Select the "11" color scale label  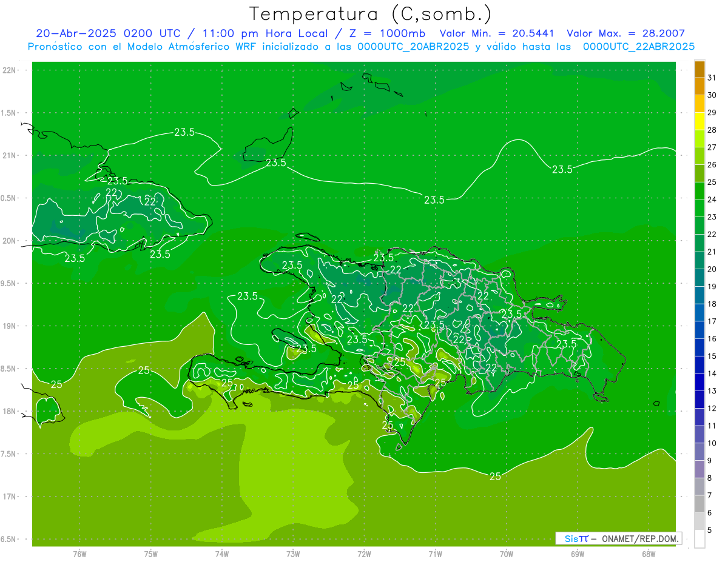point(712,426)
